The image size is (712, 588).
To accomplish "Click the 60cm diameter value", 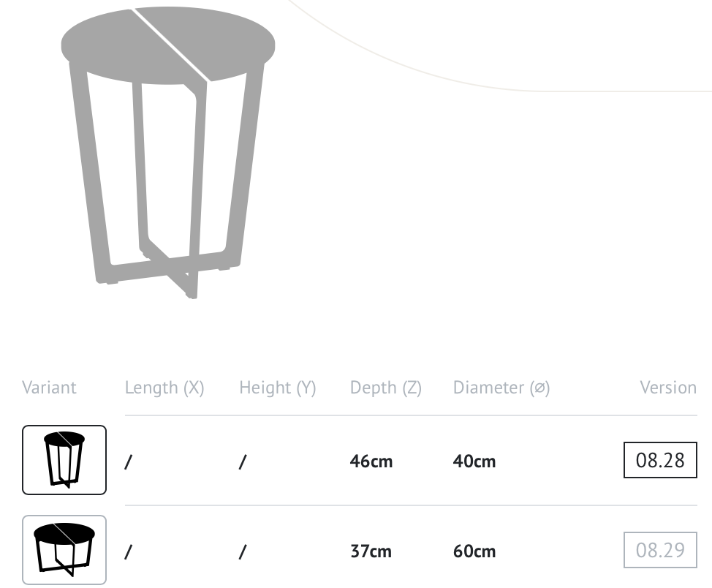I will pos(474,551).
